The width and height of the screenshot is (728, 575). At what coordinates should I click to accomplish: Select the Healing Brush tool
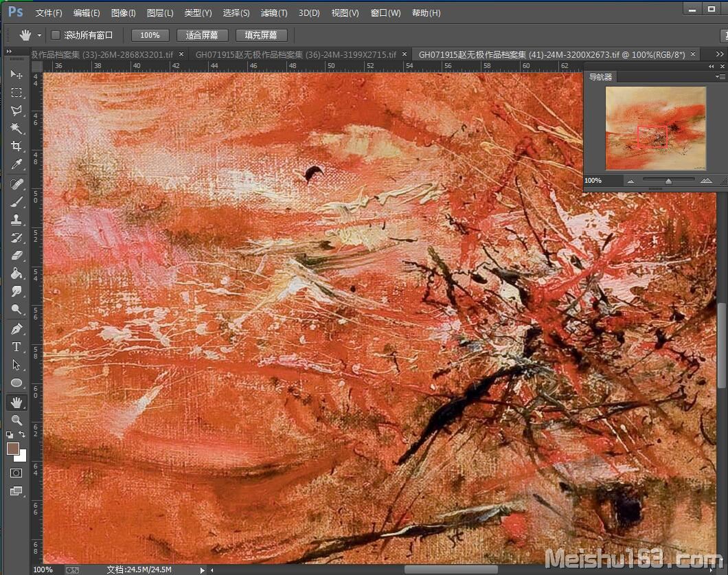click(16, 184)
